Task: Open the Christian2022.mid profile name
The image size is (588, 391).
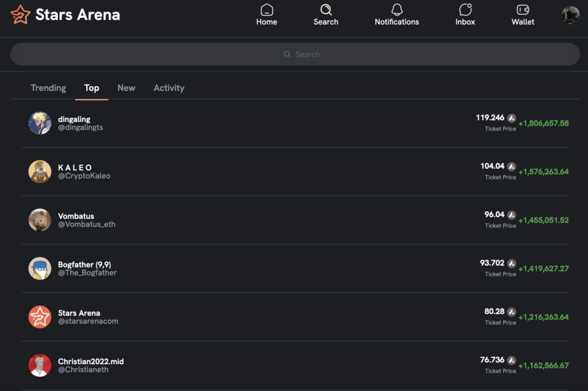Action: pyautogui.click(x=91, y=361)
